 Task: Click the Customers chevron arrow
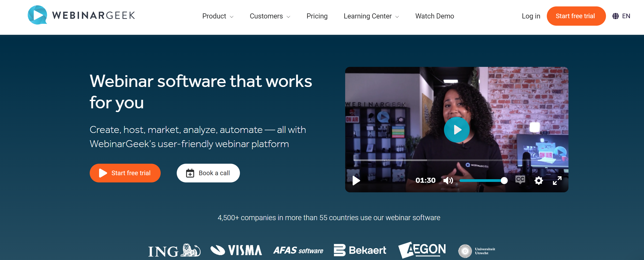click(x=288, y=17)
